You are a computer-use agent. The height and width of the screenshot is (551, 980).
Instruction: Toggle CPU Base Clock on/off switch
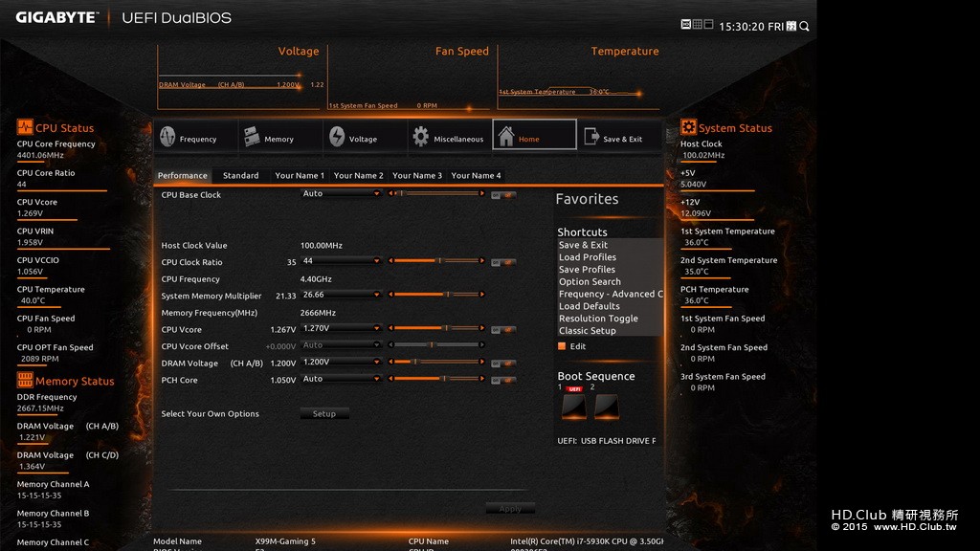(x=503, y=195)
